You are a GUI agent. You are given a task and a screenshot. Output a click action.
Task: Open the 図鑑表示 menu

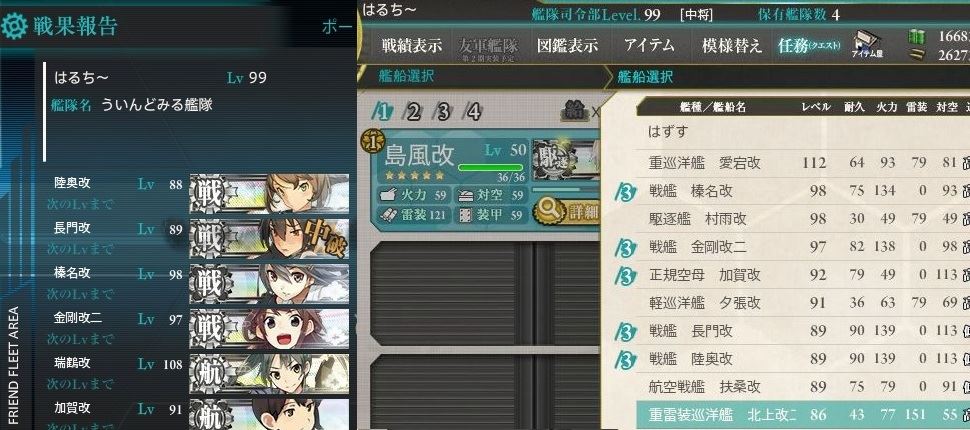(x=567, y=46)
